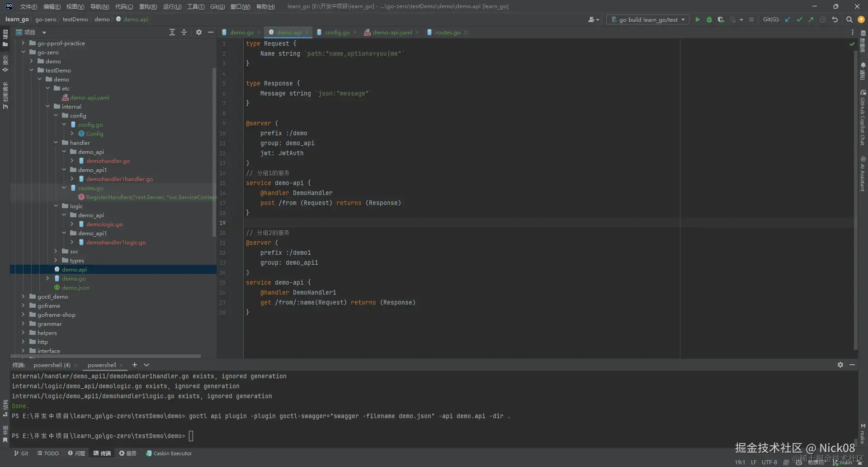Click the testDemo breadcrumb in navigation bar
Screen dimensions: 868x467
click(x=75, y=19)
